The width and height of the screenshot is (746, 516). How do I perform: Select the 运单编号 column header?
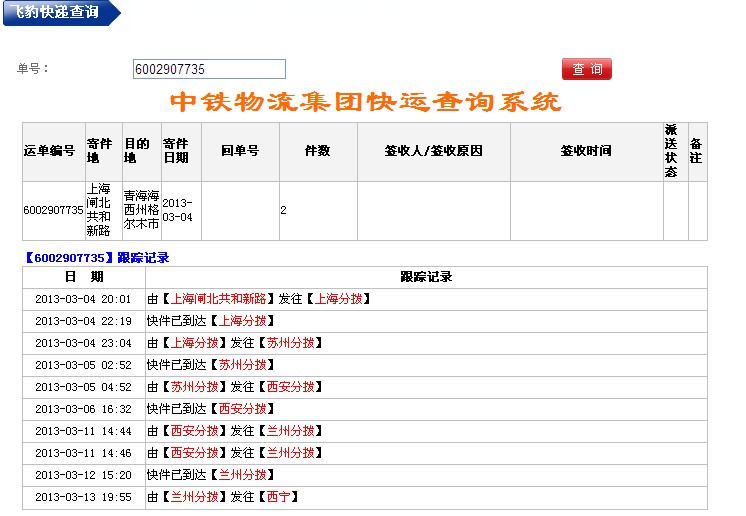50,151
